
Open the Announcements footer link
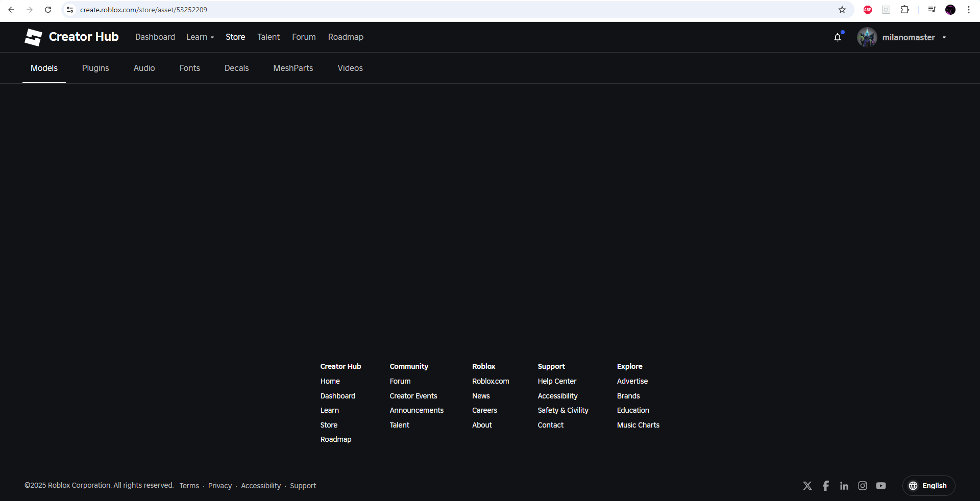click(416, 410)
